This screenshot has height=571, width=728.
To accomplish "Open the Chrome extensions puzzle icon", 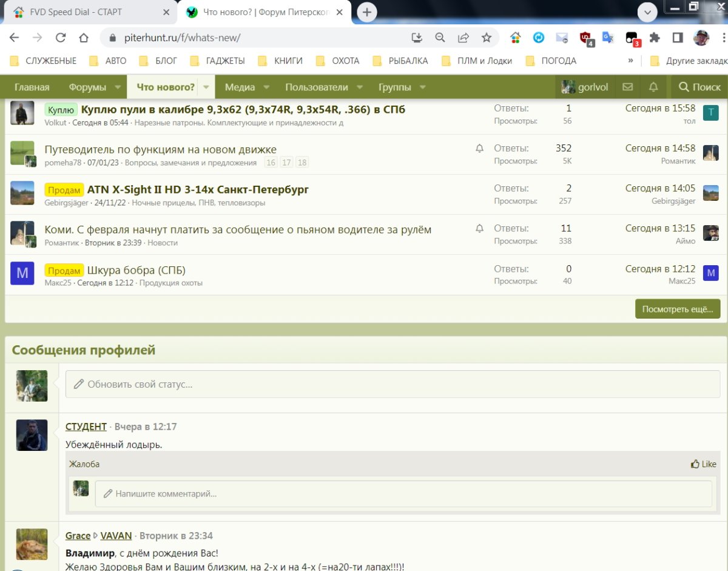I will tap(655, 38).
